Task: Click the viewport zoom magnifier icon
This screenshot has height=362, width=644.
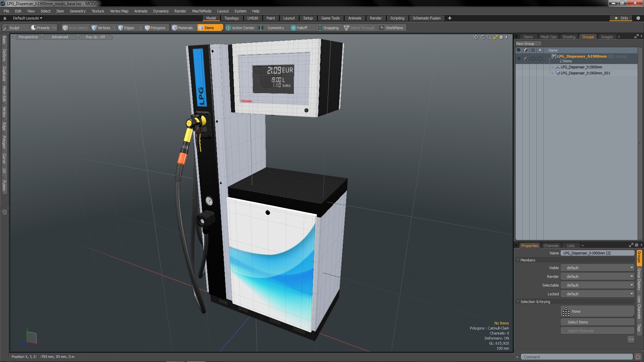Action: coord(489,37)
